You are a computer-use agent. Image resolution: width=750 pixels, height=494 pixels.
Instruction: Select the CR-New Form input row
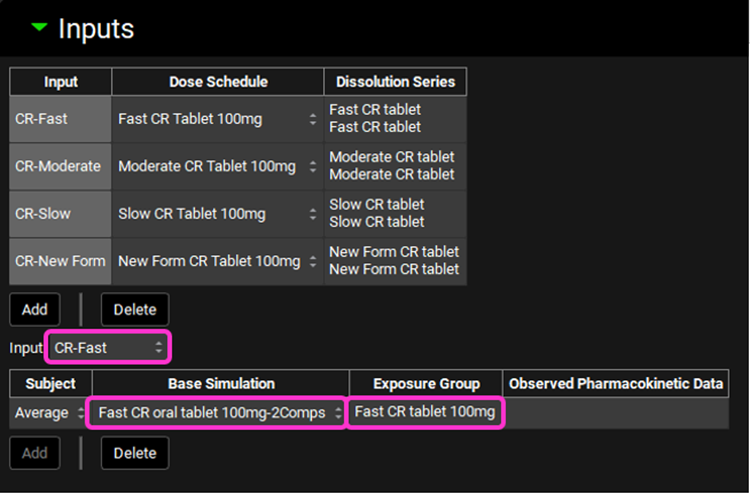pyautogui.click(x=60, y=261)
